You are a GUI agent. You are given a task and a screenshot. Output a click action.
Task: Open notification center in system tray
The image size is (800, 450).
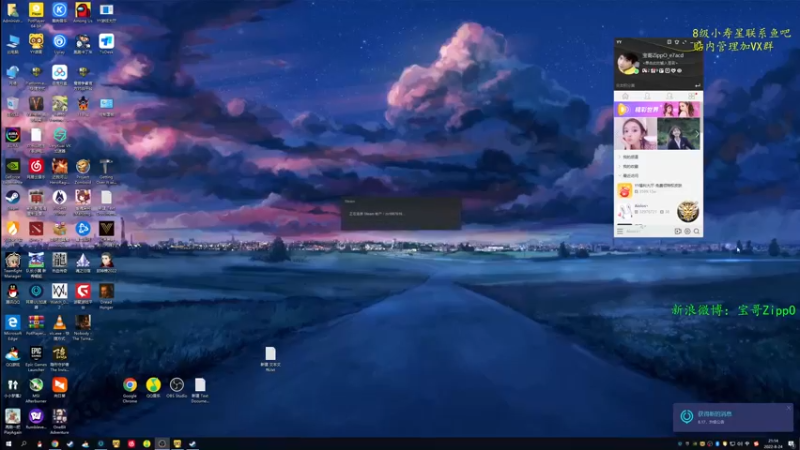tap(791, 444)
